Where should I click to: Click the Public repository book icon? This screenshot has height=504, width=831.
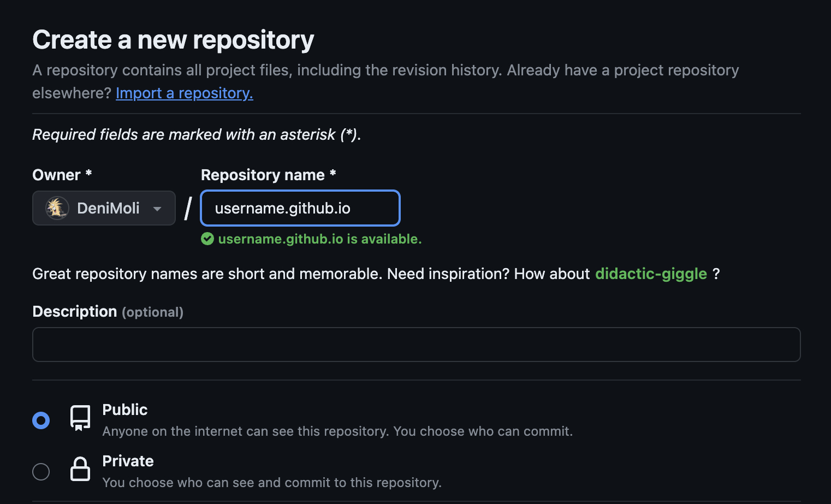(x=80, y=418)
